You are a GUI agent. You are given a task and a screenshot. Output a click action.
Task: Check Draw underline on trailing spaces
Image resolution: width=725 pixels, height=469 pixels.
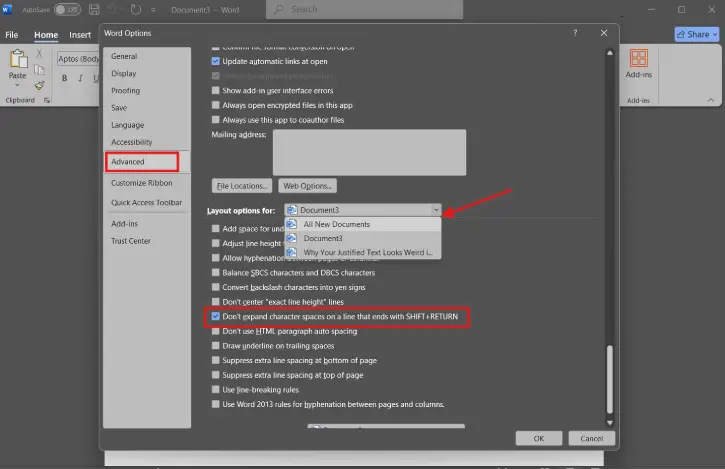(215, 346)
